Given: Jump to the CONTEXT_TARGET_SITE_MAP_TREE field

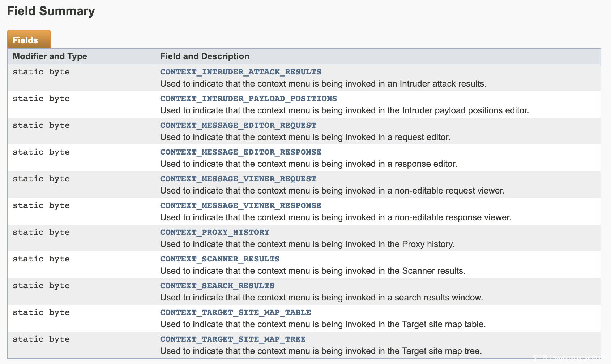Looking at the screenshot, I should [233, 339].
